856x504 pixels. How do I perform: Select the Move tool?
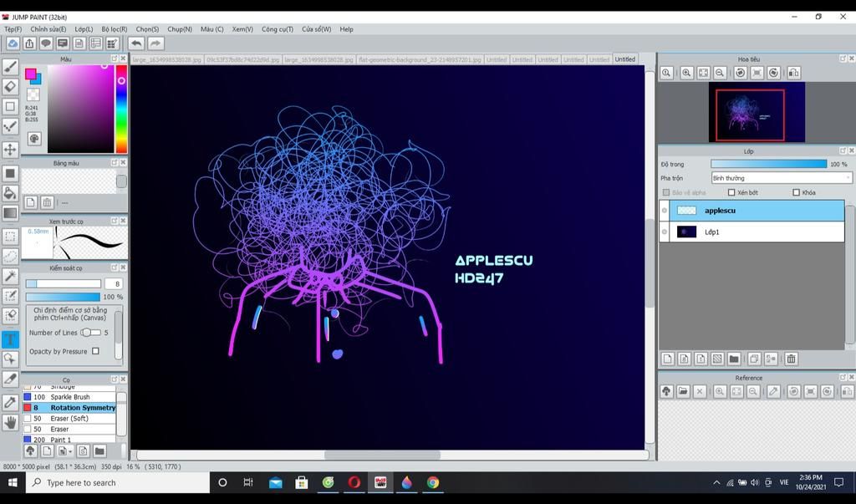pos(10,149)
